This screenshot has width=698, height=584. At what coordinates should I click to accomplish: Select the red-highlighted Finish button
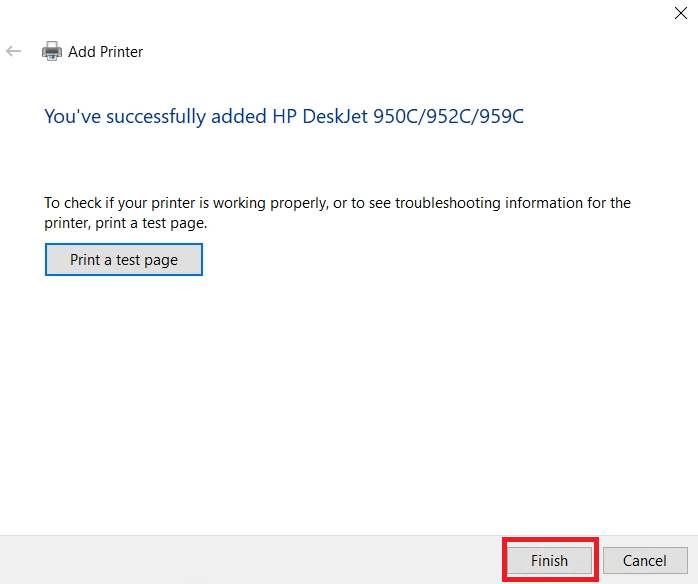coord(550,560)
